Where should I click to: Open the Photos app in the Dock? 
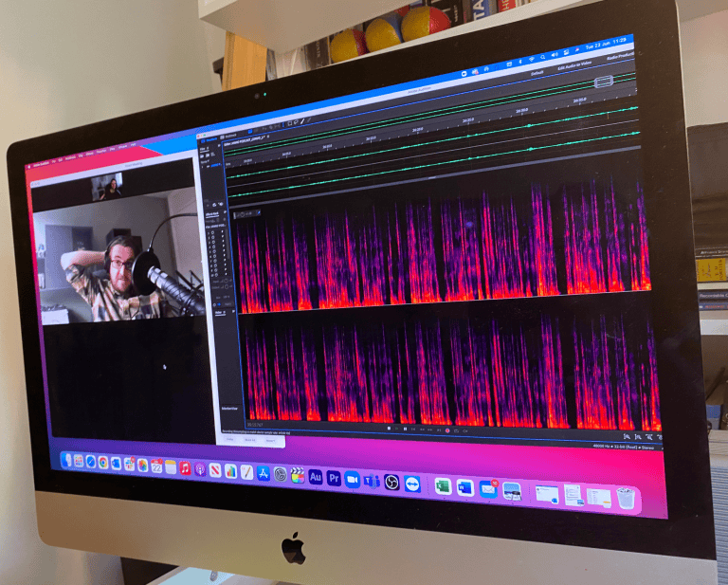(142, 465)
